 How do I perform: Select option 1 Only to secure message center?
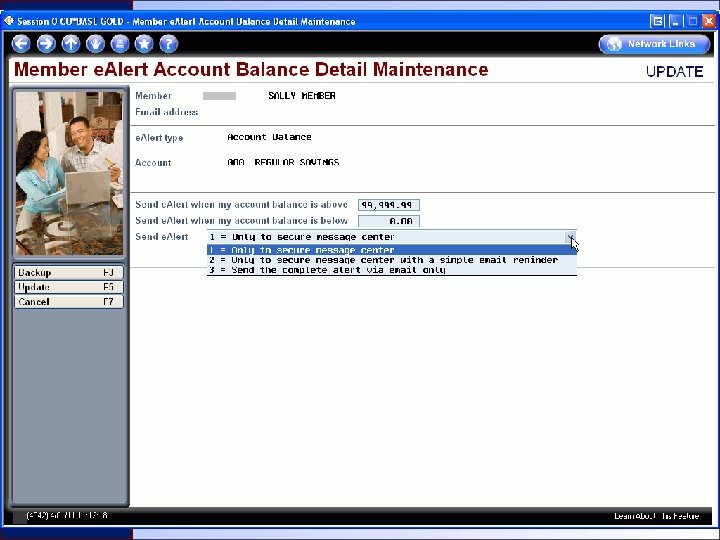(392, 250)
